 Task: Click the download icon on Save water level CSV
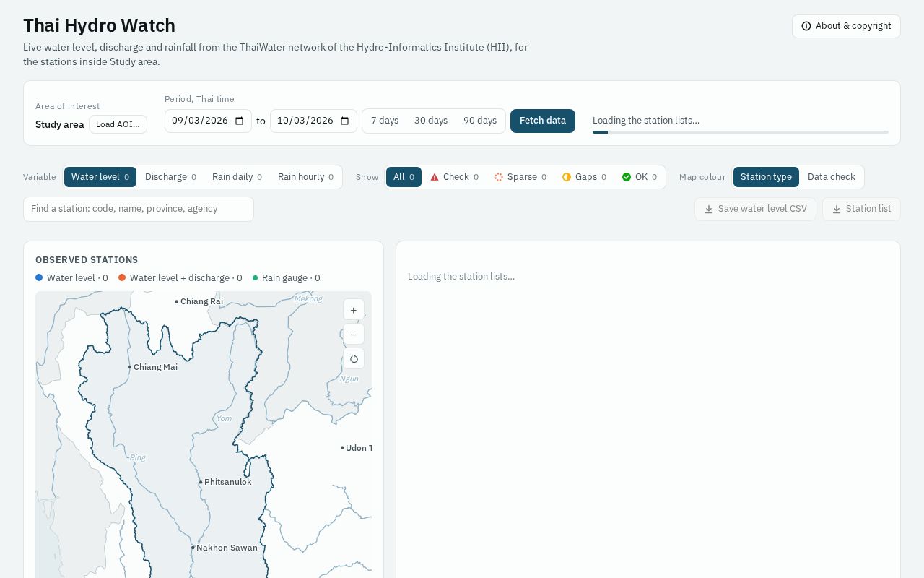click(709, 210)
